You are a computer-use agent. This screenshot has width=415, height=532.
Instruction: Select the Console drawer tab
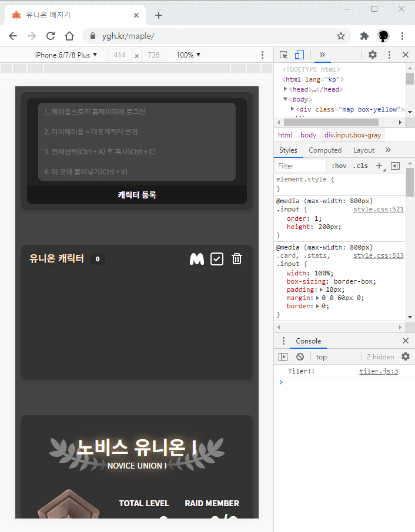(309, 341)
